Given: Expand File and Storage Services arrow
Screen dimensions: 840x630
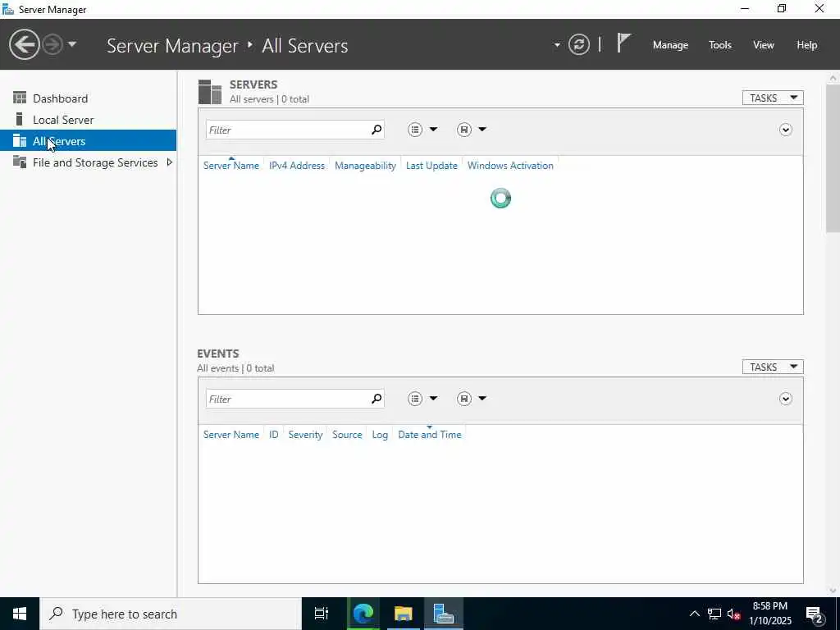Looking at the screenshot, I should click(169, 162).
